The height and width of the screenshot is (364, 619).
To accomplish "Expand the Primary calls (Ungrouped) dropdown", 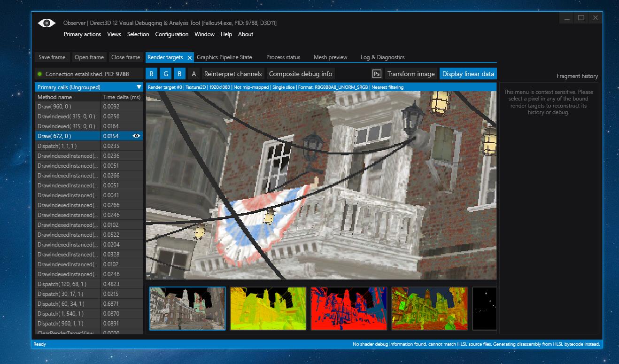I will [x=89, y=87].
